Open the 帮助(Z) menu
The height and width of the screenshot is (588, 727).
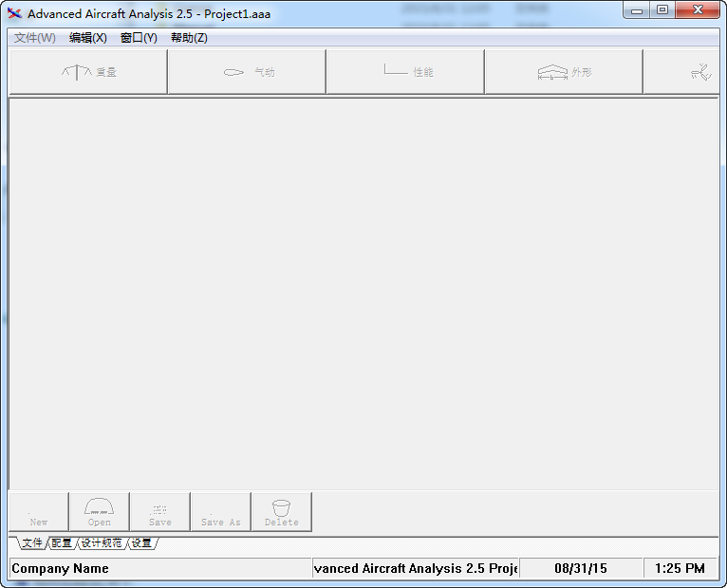(189, 38)
